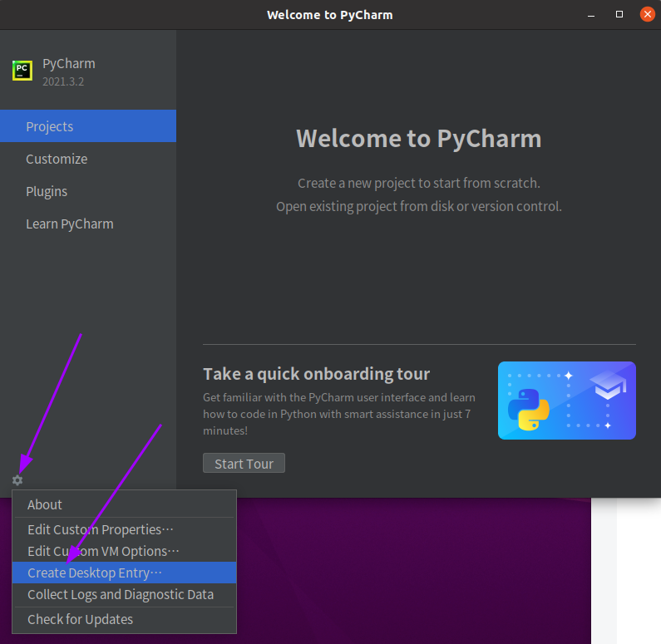Select Collect Logs and Diagnostic Data
Viewport: 661px width, 644px height.
[x=124, y=594]
